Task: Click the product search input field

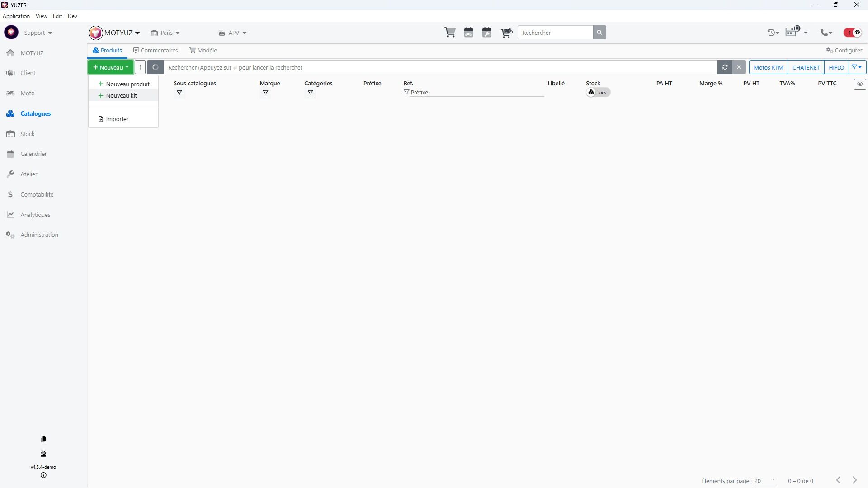Action: tap(439, 67)
